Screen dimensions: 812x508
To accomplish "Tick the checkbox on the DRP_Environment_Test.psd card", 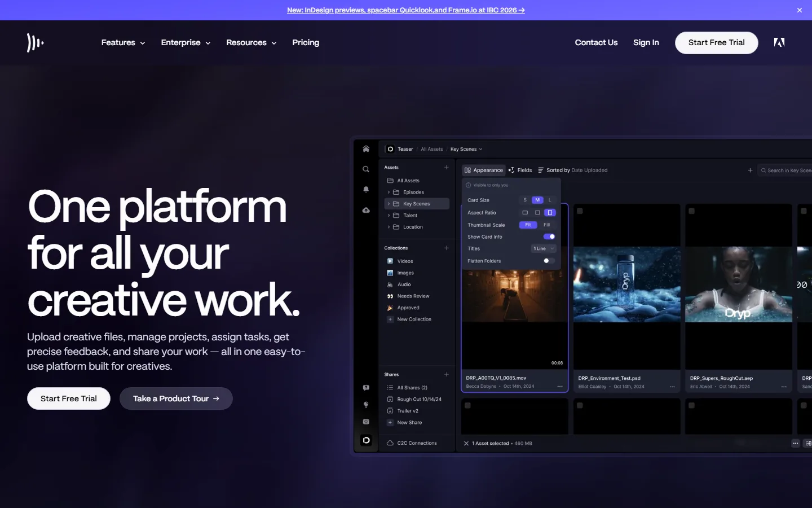I will 580,211.
